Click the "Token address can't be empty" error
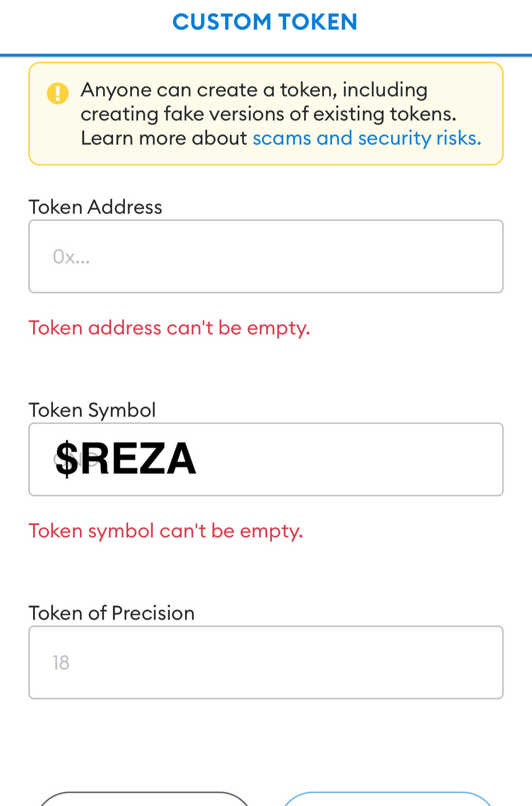This screenshot has height=806, width=532. point(169,328)
